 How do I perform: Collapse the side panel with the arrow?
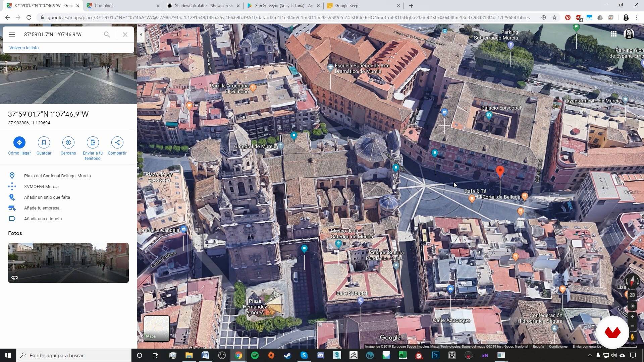pos(141,34)
